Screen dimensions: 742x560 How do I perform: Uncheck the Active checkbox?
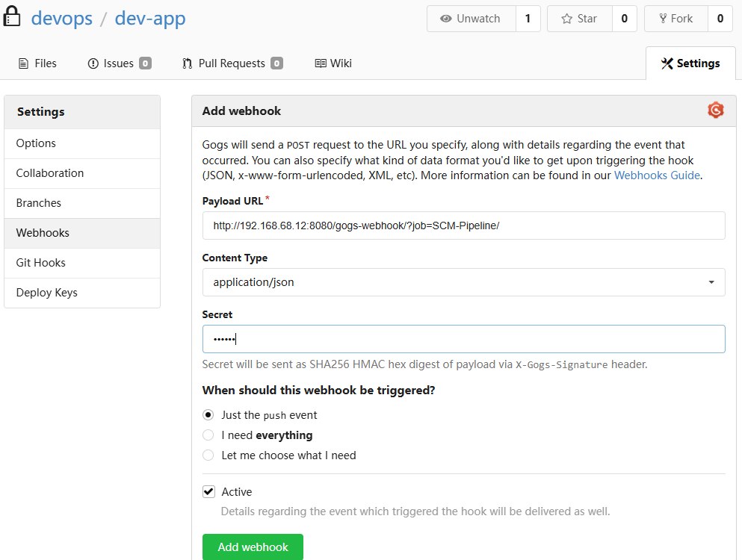coord(208,492)
